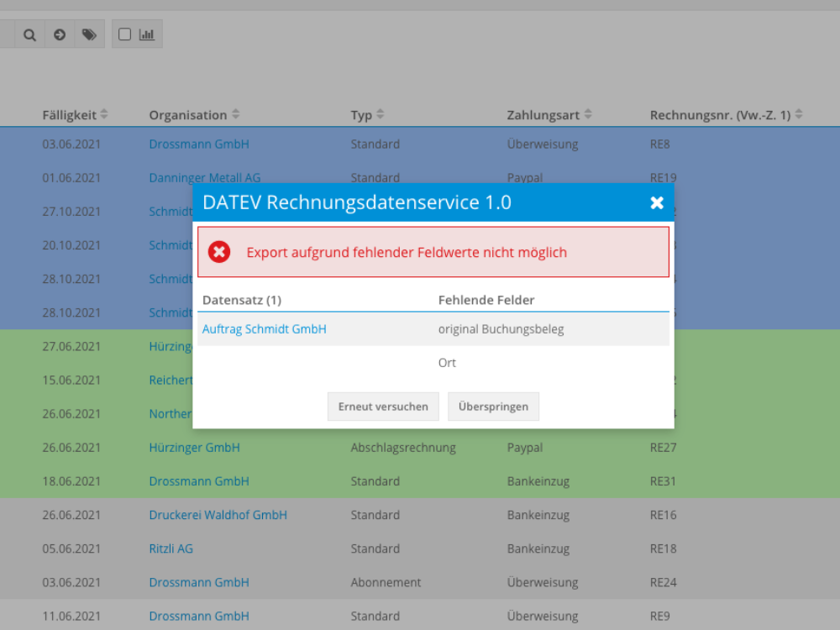The width and height of the screenshot is (840, 630).
Task: Open Druckerei Waldhof GmbH link
Action: pyautogui.click(x=218, y=515)
